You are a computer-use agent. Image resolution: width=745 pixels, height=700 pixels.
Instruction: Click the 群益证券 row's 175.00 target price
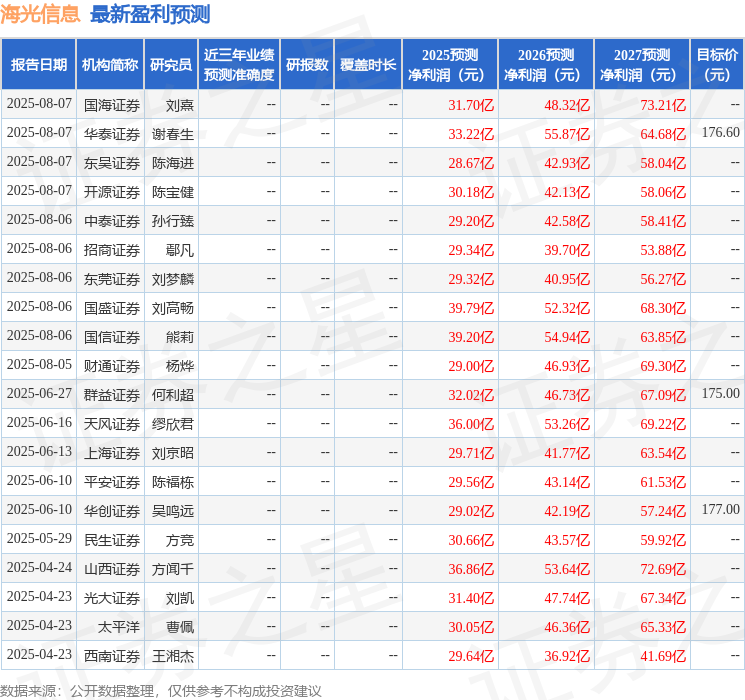[720, 394]
